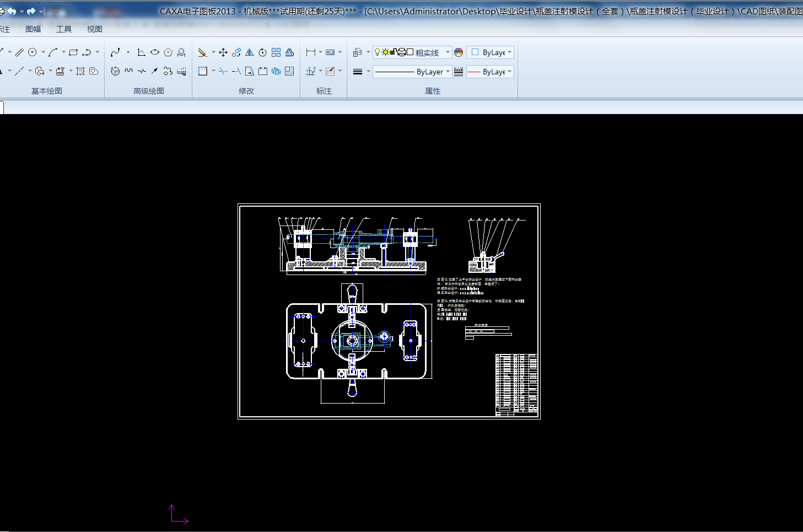Select the formula curve axes tool
Viewport: 803px width, 532px height.
click(142, 52)
